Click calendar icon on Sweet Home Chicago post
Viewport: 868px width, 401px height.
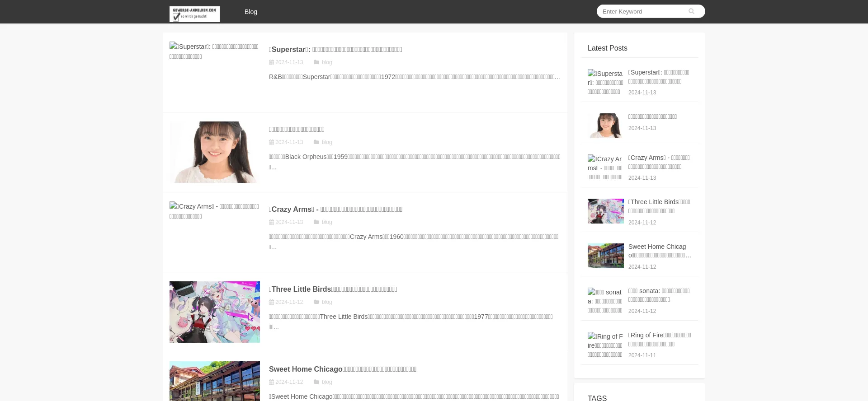271,382
